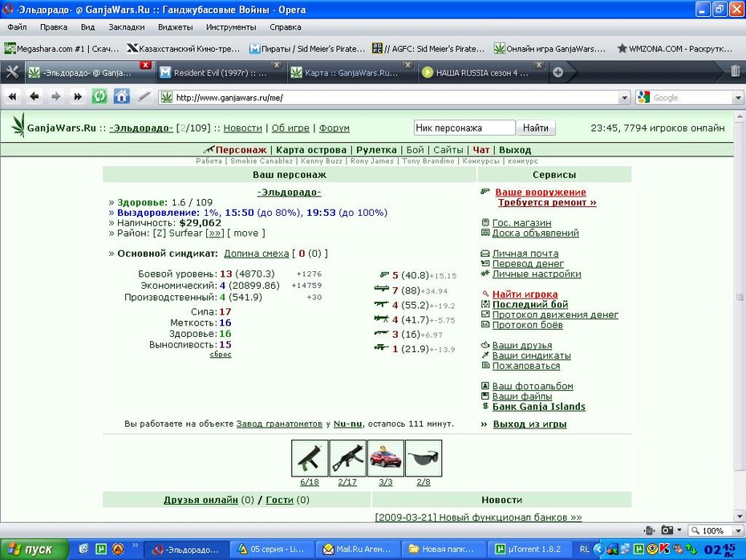Click the rewind navigation button
This screenshot has height=560, width=746.
[12, 97]
